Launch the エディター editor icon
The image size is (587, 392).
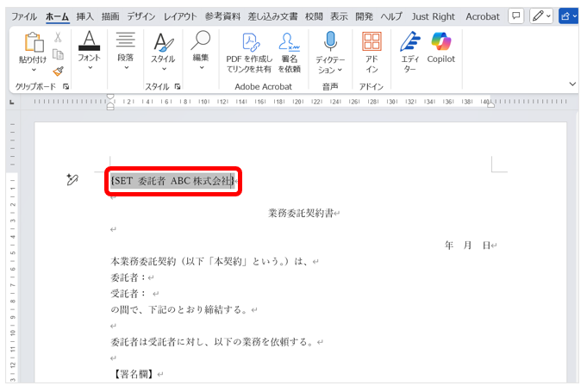pos(410,41)
